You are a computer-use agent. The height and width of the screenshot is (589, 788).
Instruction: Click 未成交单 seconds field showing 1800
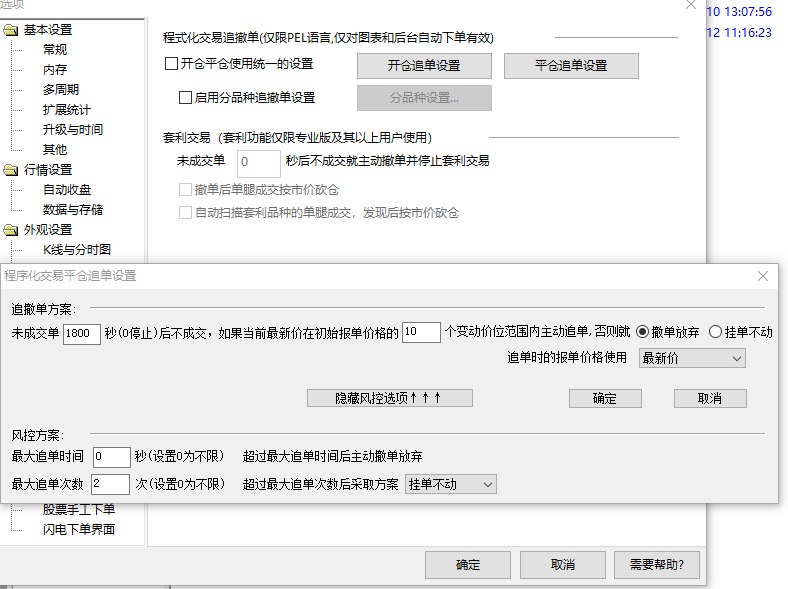click(81, 333)
